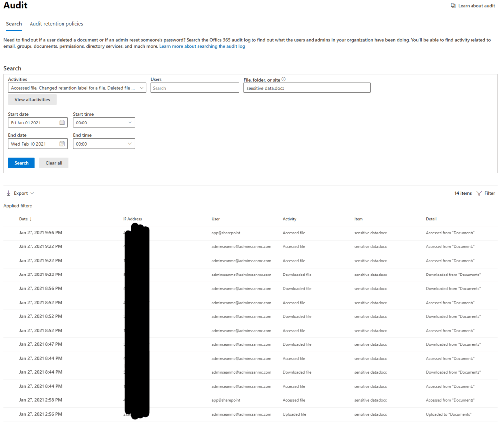504x428 pixels.
Task: Expand the Activities dropdown
Action: [142, 88]
